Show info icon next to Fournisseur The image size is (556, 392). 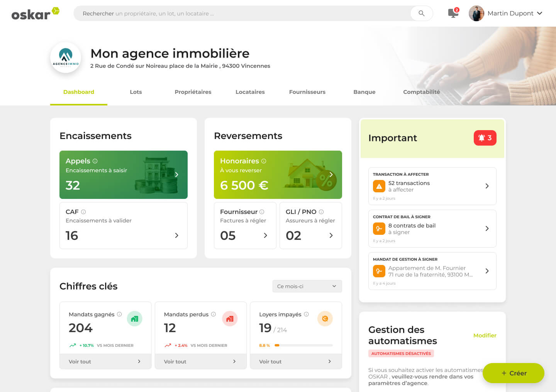(x=262, y=212)
